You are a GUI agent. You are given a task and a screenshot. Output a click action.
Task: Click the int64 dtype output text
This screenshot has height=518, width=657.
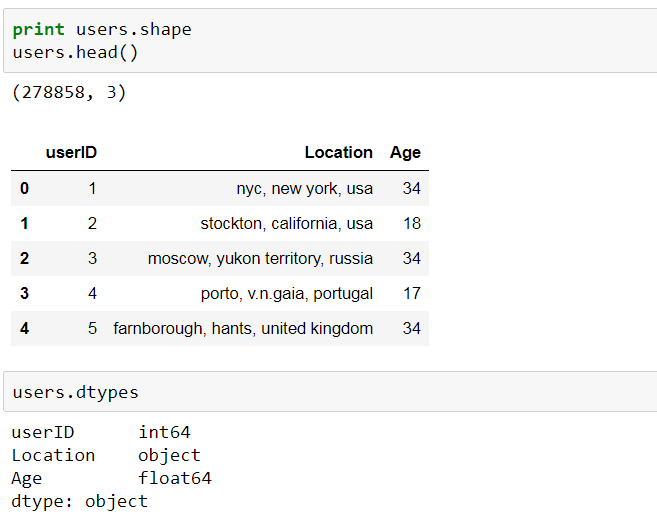[164, 432]
